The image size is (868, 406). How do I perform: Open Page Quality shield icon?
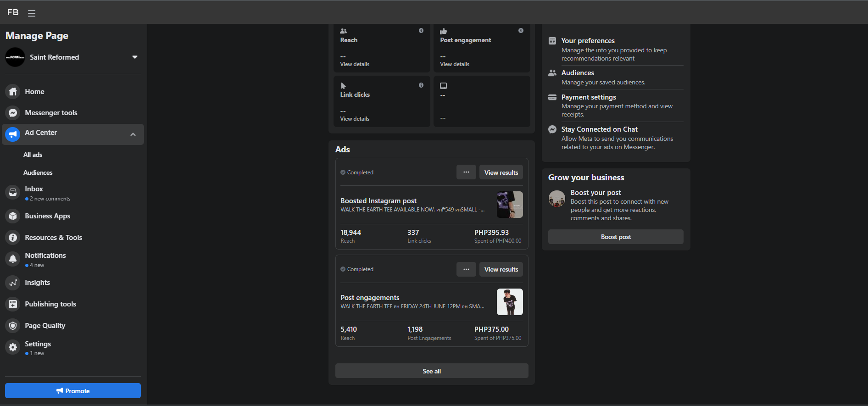(13, 326)
